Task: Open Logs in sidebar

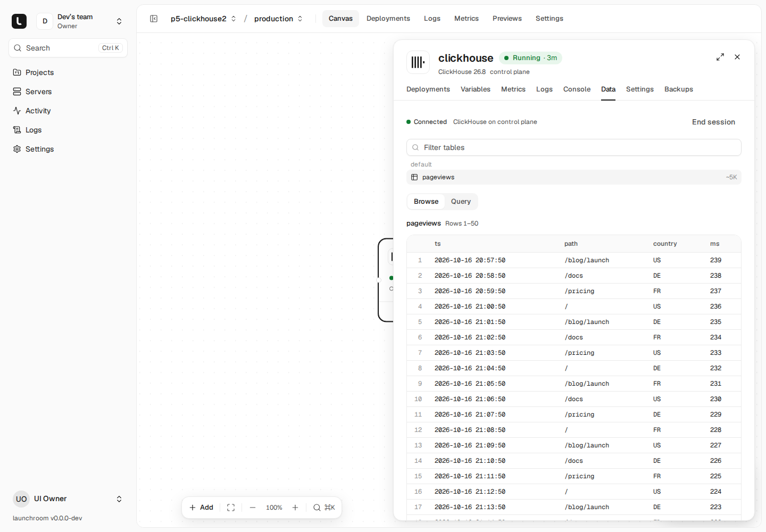Action: [68, 130]
